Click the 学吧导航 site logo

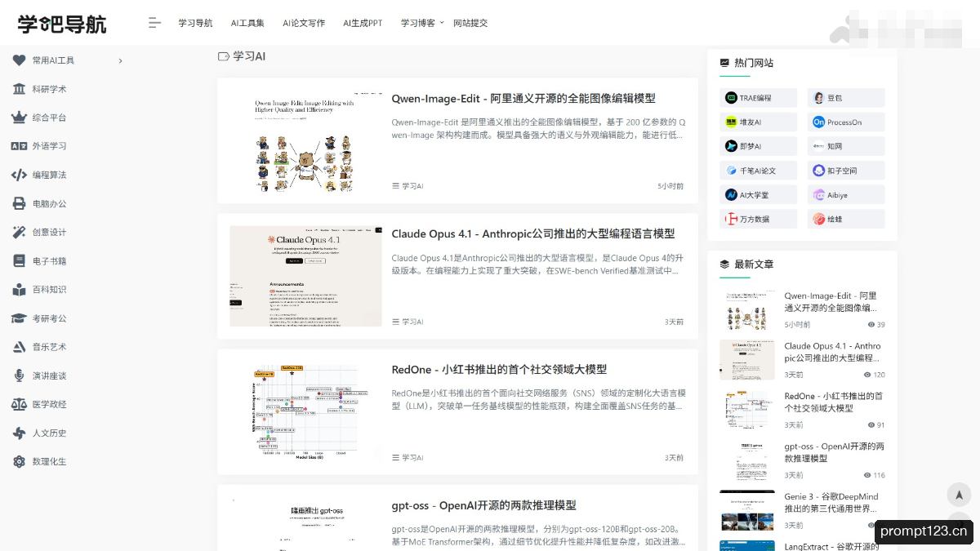pos(62,24)
